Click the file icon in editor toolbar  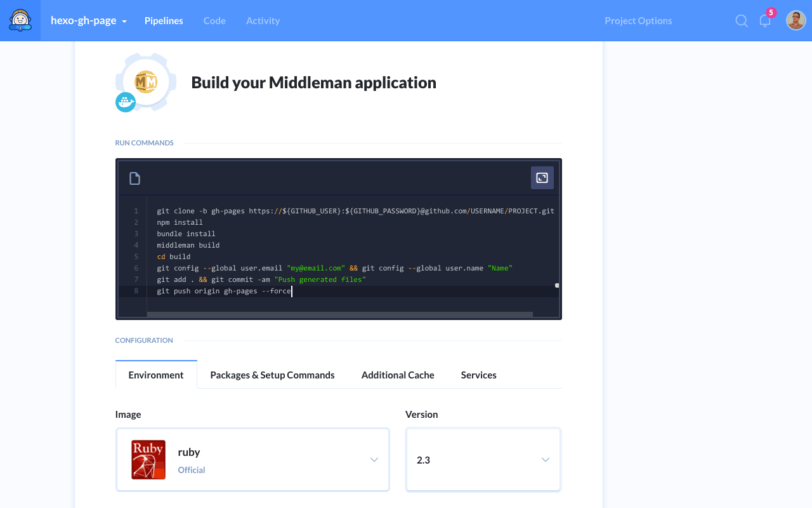point(134,178)
